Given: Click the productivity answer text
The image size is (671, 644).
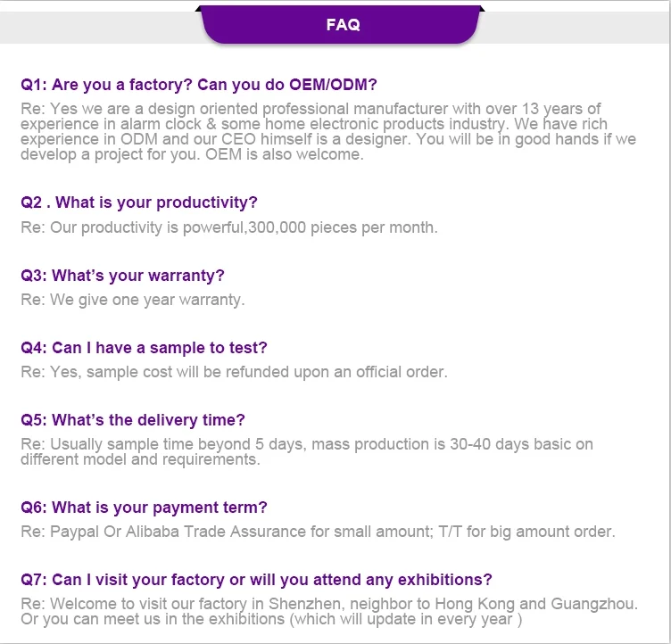Looking at the screenshot, I should 229,227.
